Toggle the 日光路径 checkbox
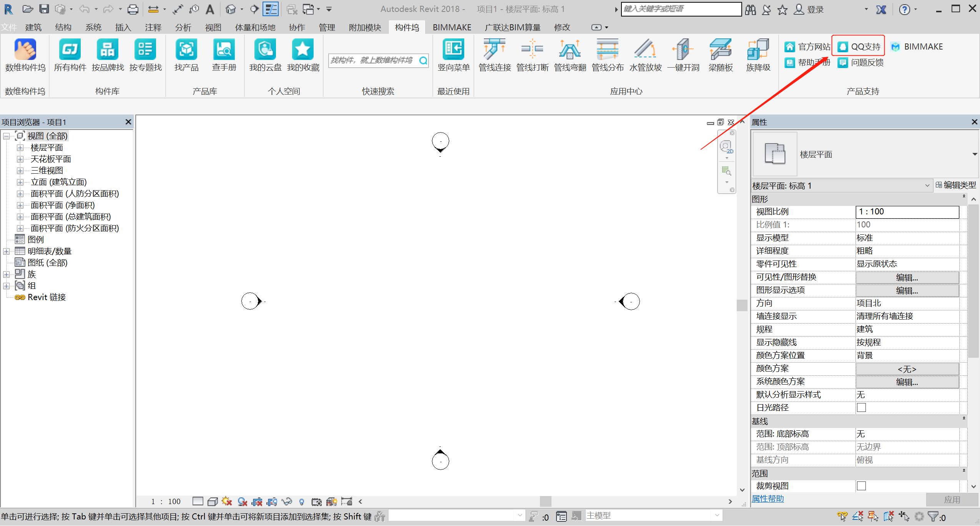The width and height of the screenshot is (980, 526). pos(861,408)
